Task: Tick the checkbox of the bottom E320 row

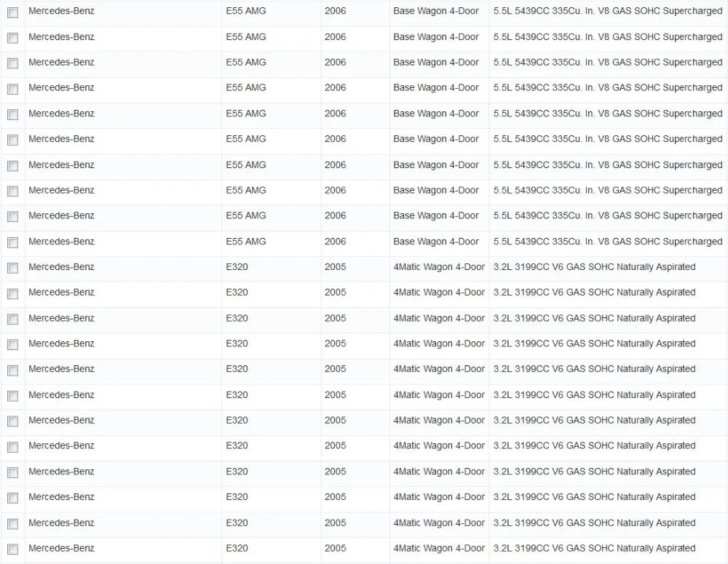Action: point(13,549)
